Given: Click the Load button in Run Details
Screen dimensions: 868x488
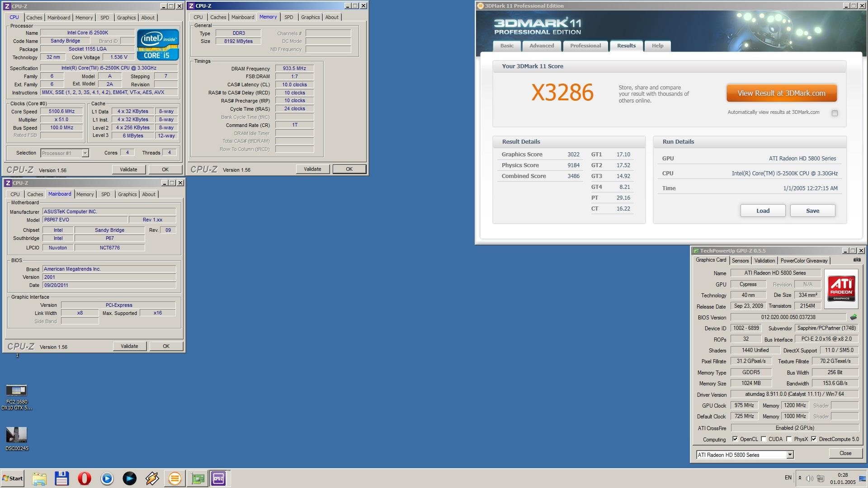Looking at the screenshot, I should pyautogui.click(x=763, y=211).
